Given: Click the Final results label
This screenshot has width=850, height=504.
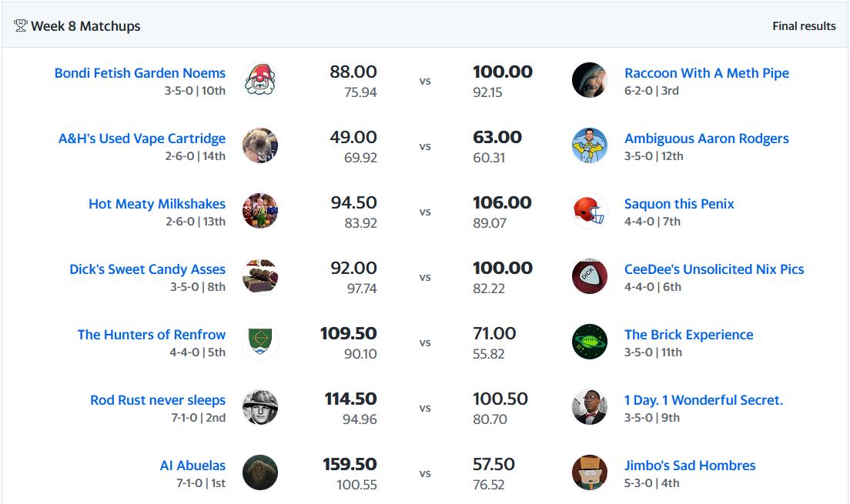Looking at the screenshot, I should coord(804,26).
